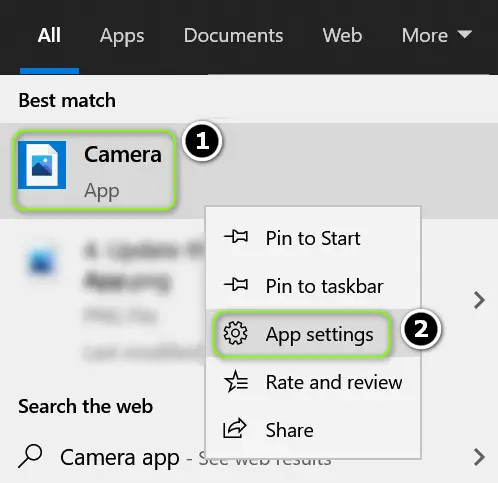Click the magnifier icon next to Camera app

pyautogui.click(x=30, y=456)
